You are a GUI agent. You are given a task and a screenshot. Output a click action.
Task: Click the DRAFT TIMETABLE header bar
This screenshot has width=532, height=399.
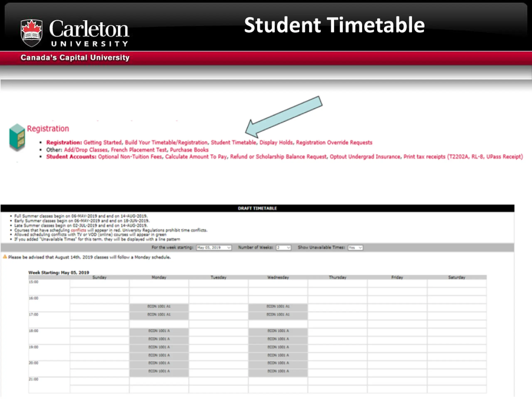(x=257, y=208)
